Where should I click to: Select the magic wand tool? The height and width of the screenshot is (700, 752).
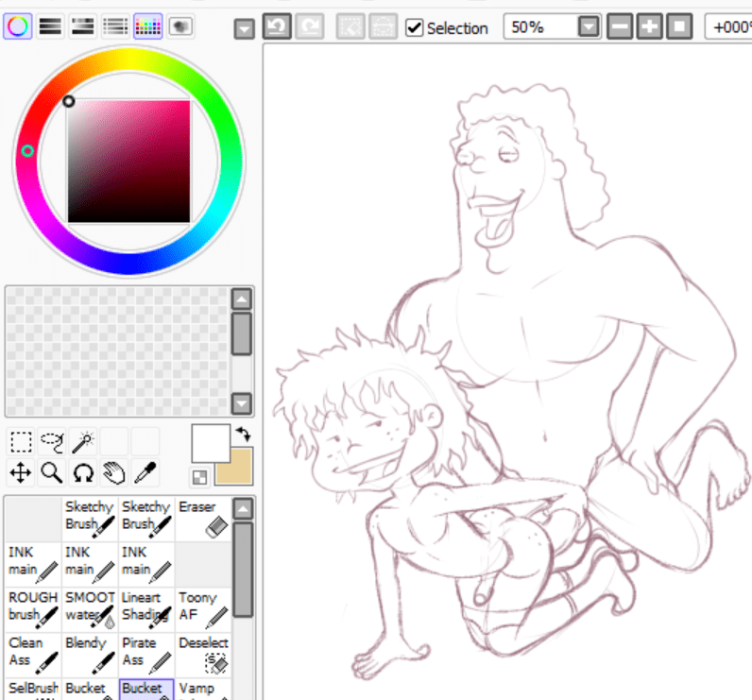coord(83,441)
